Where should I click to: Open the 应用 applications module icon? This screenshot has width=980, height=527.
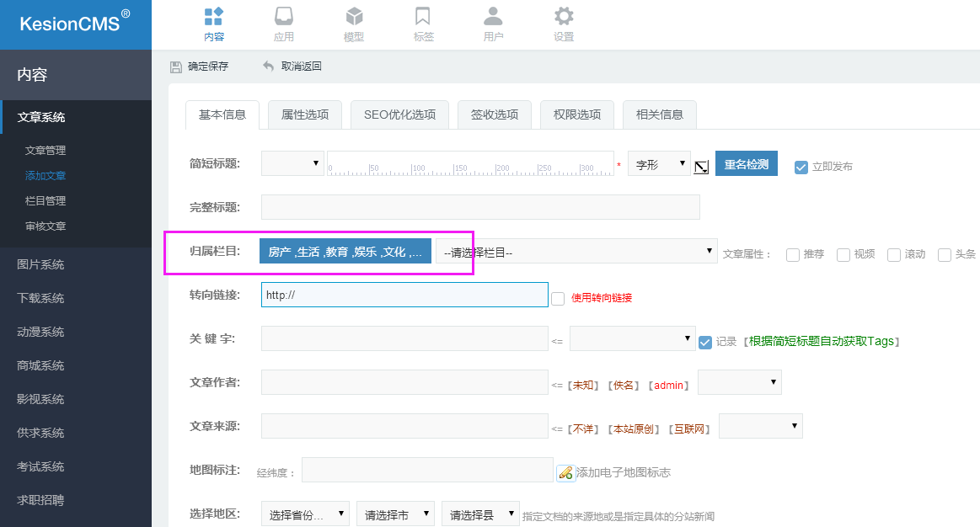point(283,17)
